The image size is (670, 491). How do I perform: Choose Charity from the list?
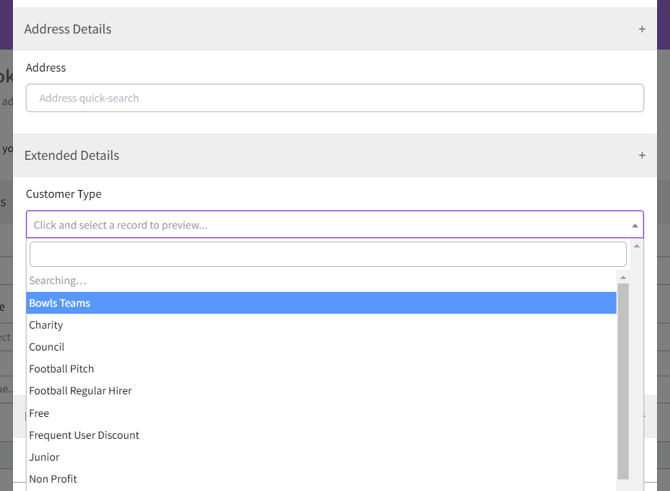(x=46, y=325)
